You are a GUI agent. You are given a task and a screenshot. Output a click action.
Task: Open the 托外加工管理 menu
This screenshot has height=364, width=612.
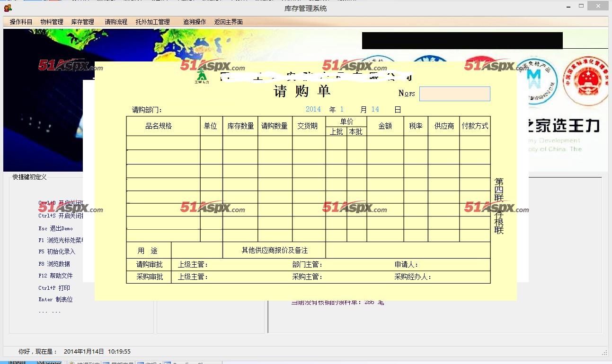pyautogui.click(x=152, y=22)
